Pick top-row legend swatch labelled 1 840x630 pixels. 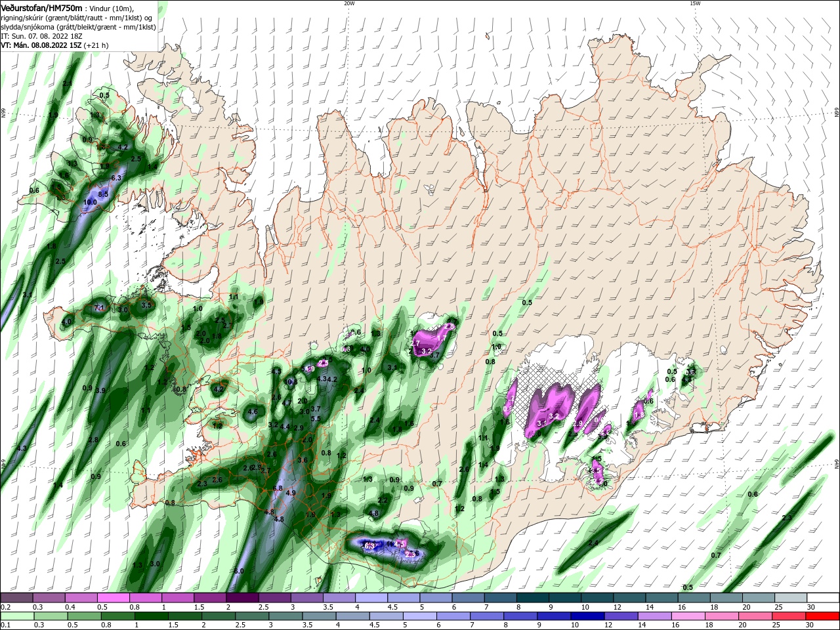coord(177,598)
